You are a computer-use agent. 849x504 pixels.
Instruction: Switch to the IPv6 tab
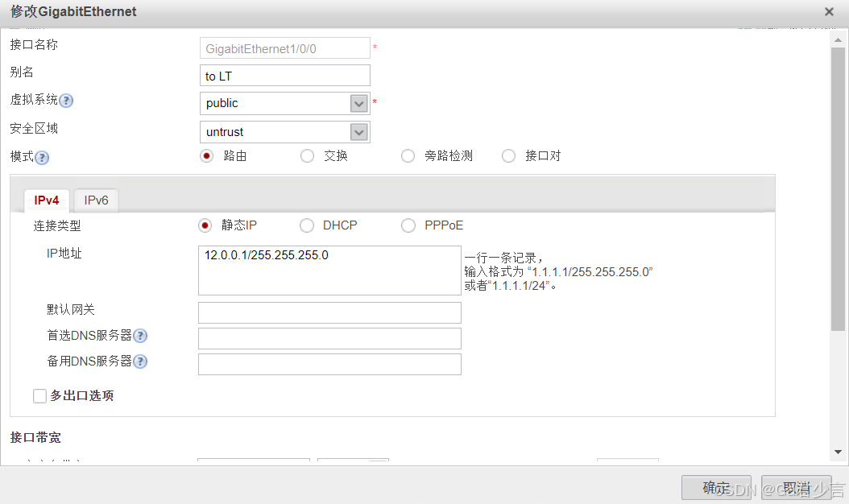pos(97,200)
